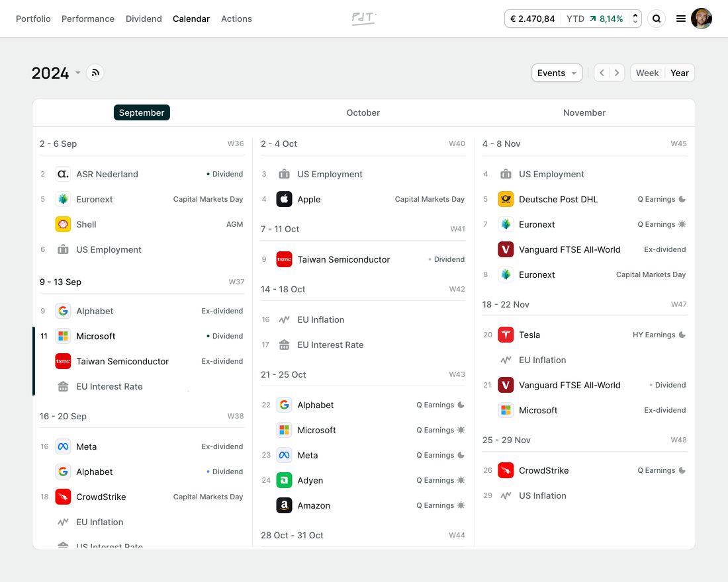Screen dimensions: 728x582
Task: Select the '21 - 25 Oct' week header
Action: tap(283, 374)
